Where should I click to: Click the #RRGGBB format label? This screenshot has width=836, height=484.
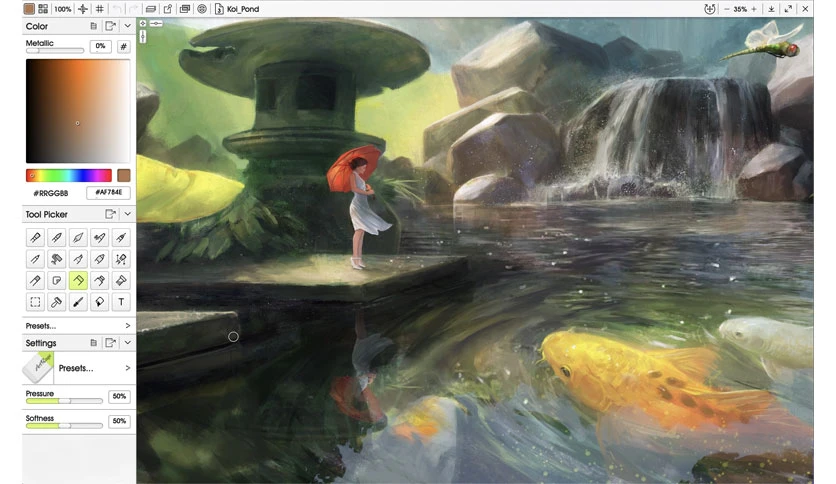point(51,193)
